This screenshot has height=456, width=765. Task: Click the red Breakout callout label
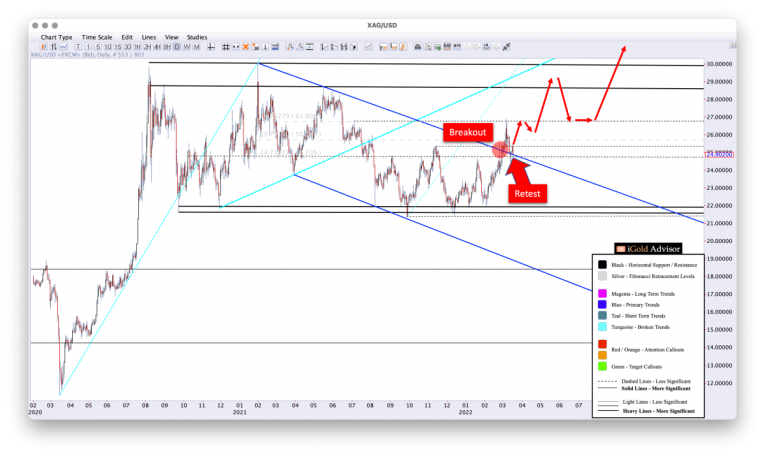click(467, 132)
